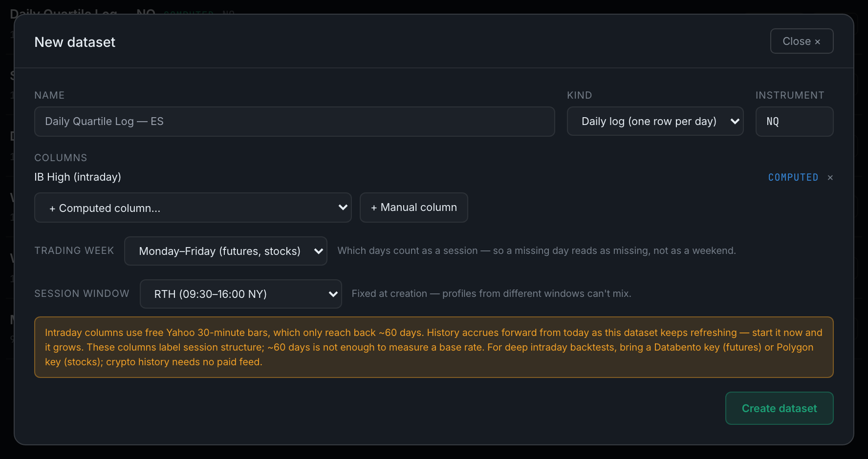The image size is (868, 459).
Task: Click the yellow Yahoo intraday warning notice
Action: coord(434,347)
